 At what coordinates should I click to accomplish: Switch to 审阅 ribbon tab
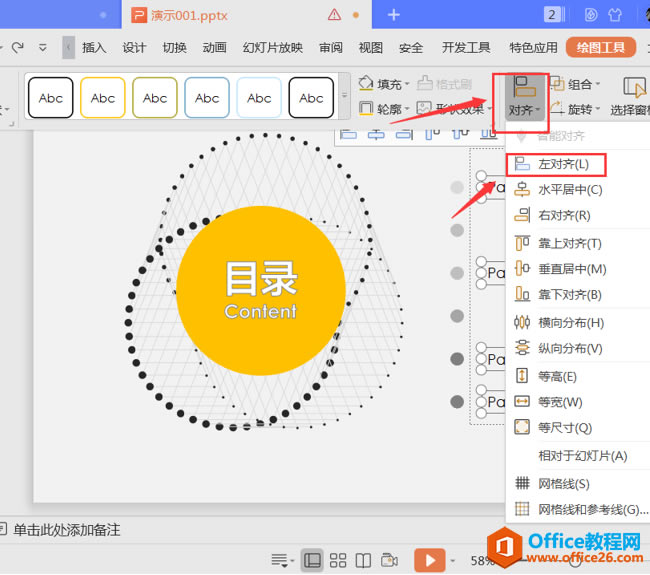(330, 48)
